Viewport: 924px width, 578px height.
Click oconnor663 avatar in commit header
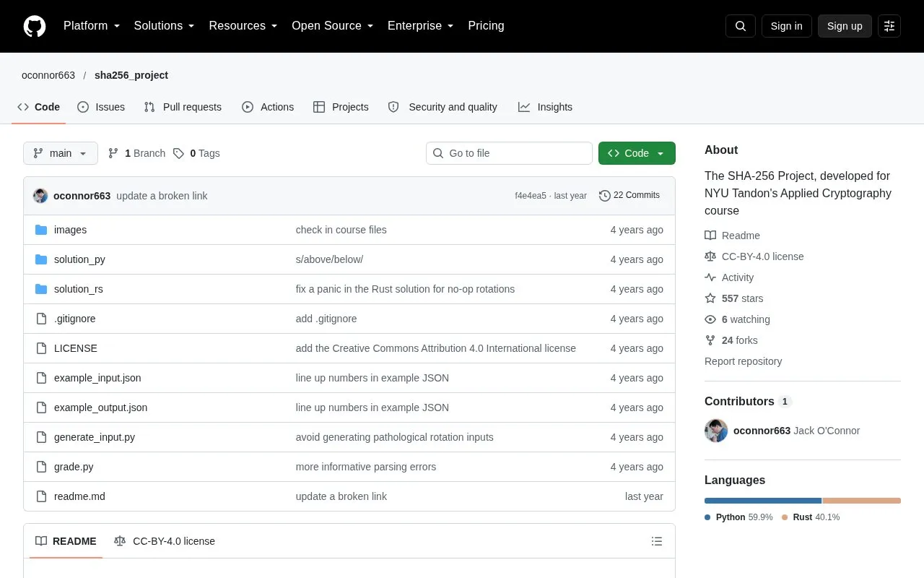(40, 196)
